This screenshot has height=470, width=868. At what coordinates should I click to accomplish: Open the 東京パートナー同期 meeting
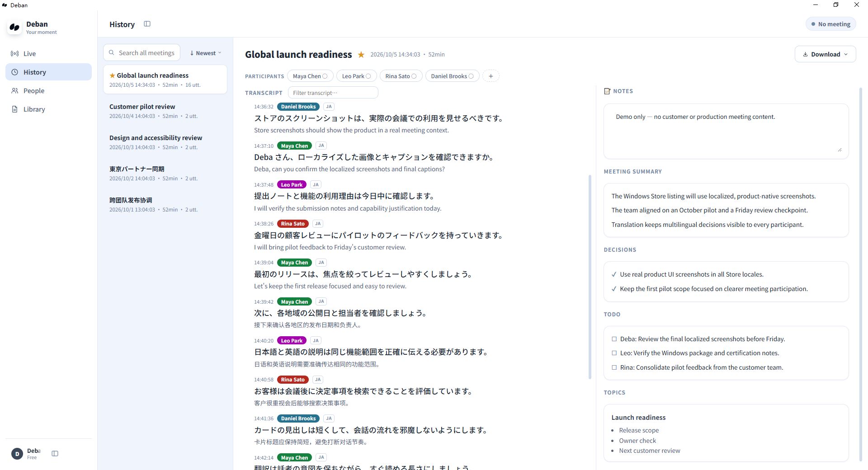(165, 174)
